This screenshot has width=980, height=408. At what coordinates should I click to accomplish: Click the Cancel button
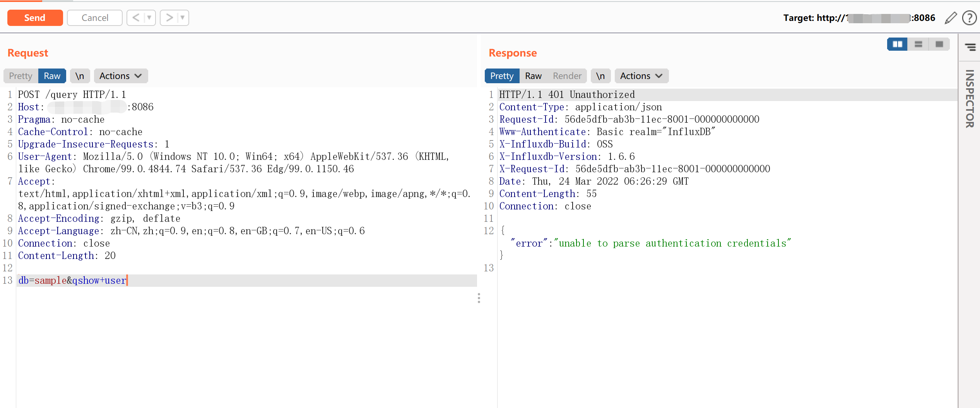click(x=95, y=18)
